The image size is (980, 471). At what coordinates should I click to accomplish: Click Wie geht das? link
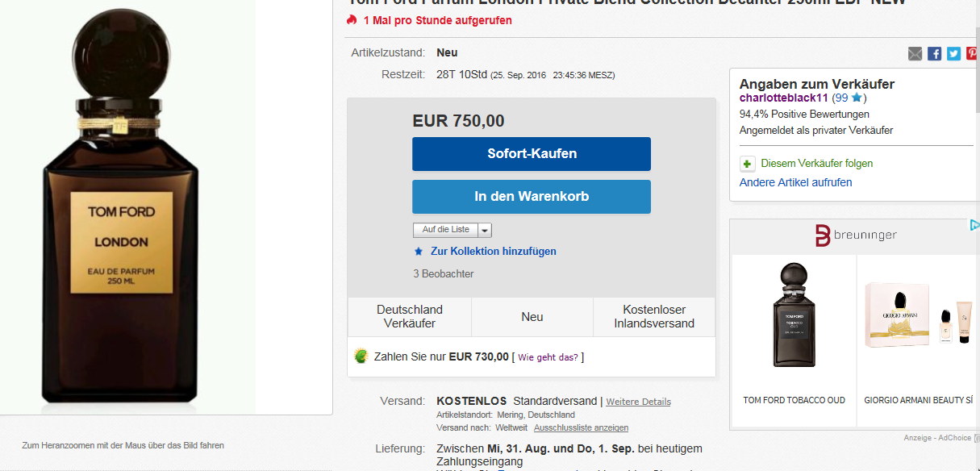coord(548,357)
